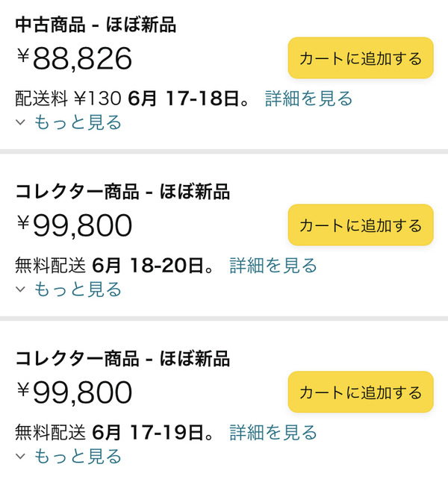Click the ¥88,826 price
Image resolution: width=448 pixels, height=482 pixels.
(x=74, y=58)
